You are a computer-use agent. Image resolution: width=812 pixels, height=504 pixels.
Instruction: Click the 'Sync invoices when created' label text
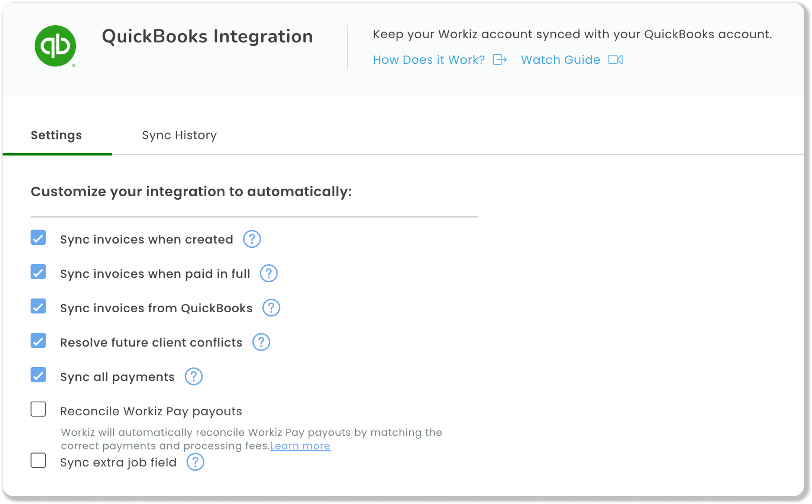[x=147, y=240]
